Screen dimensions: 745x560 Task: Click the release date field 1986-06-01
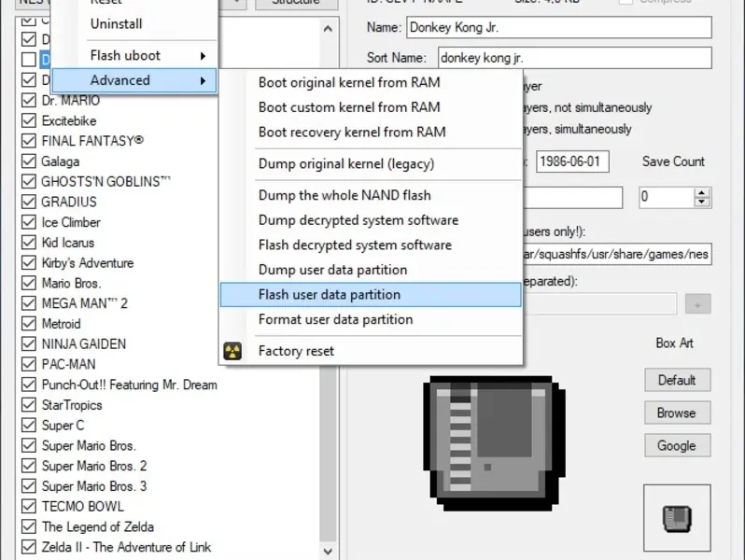point(572,161)
